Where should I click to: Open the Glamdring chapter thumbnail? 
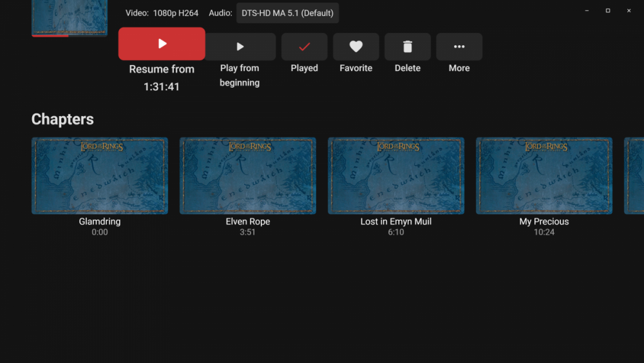coord(100,175)
